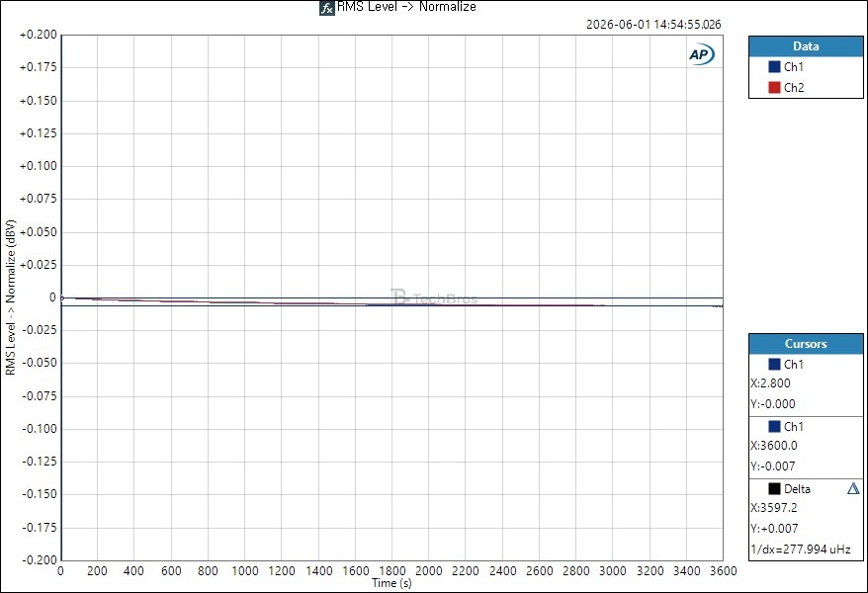Click the -0.050 y-axis tick label

pyautogui.click(x=40, y=363)
